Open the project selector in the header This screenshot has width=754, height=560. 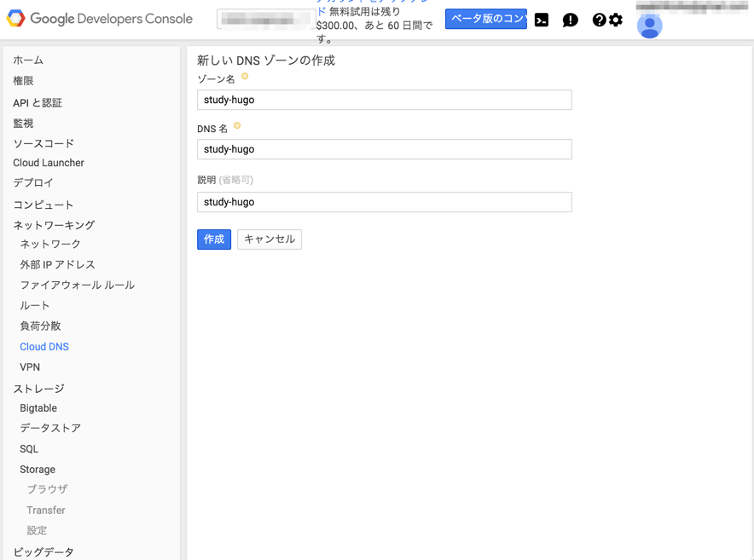pyautogui.click(x=266, y=20)
